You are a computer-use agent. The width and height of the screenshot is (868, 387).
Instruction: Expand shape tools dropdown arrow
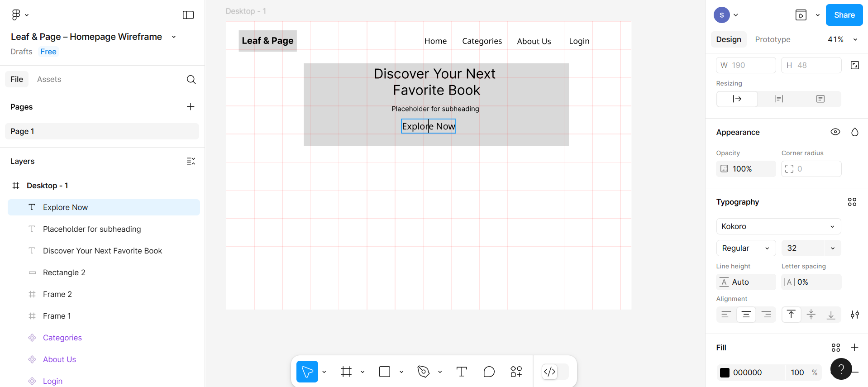401,372
